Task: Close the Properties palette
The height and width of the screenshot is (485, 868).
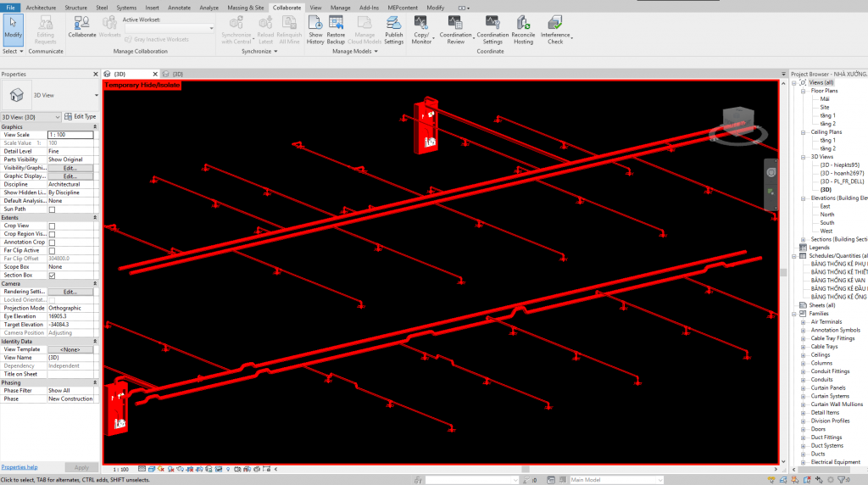Action: [x=95, y=74]
